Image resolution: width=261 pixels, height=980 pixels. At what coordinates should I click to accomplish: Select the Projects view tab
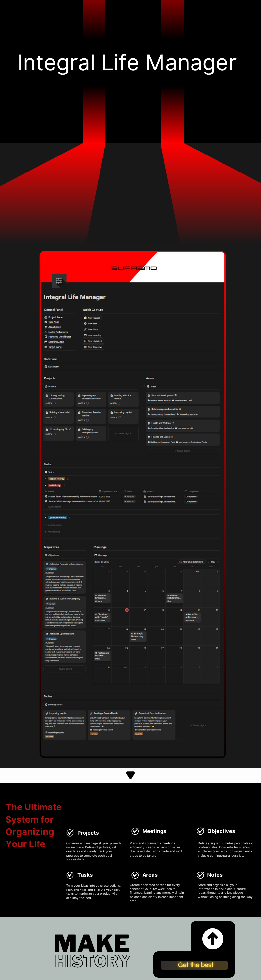51,386
